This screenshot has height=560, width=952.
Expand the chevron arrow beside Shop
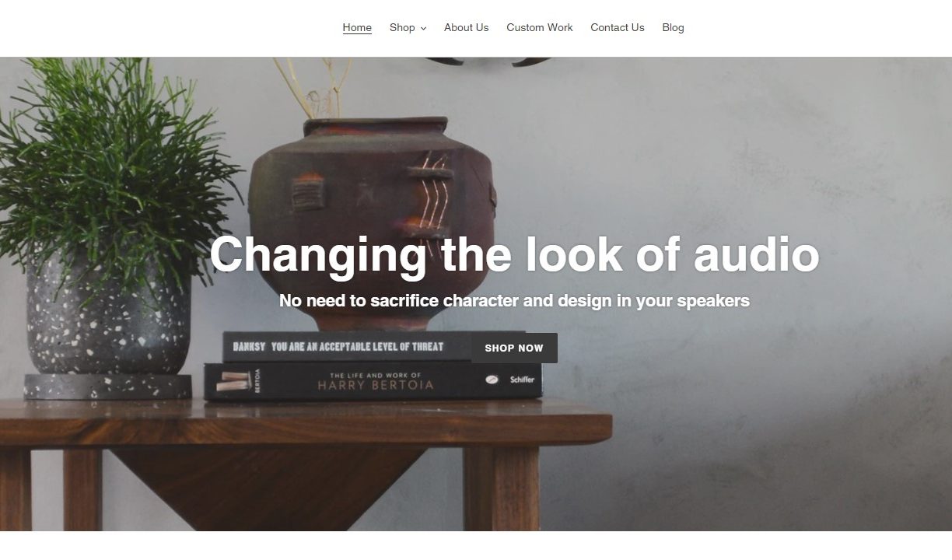tap(423, 28)
